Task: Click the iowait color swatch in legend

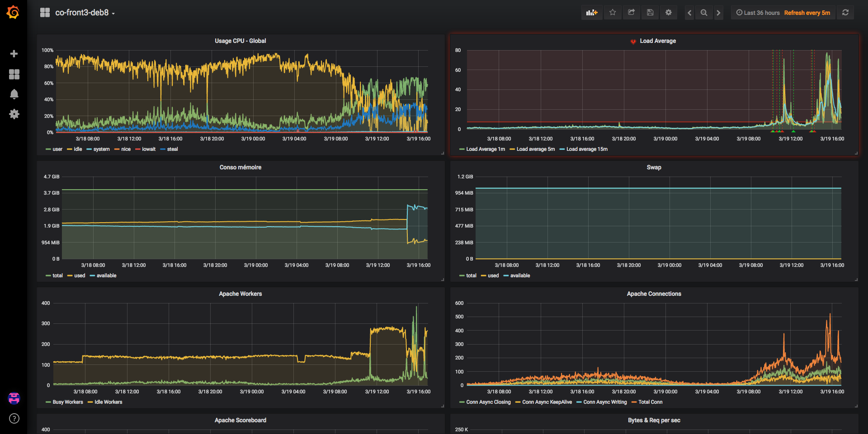Action: tap(138, 149)
